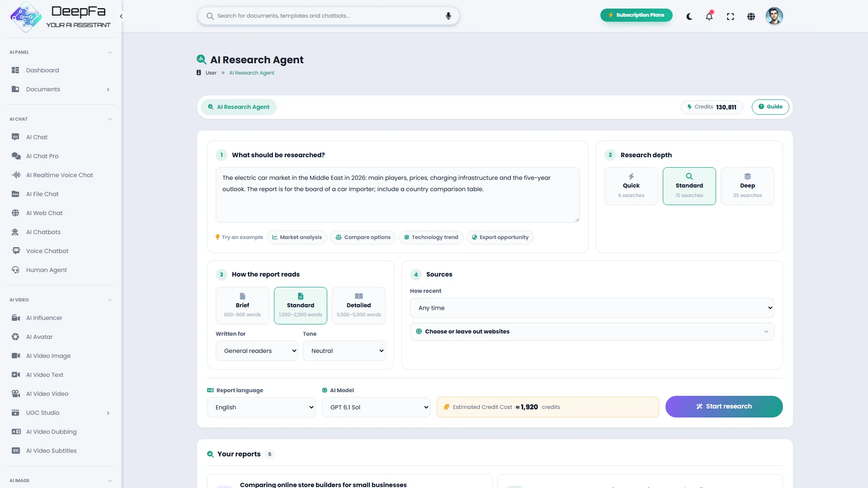Open Report language dropdown
Screen dimensions: 868x488
pos(261,407)
